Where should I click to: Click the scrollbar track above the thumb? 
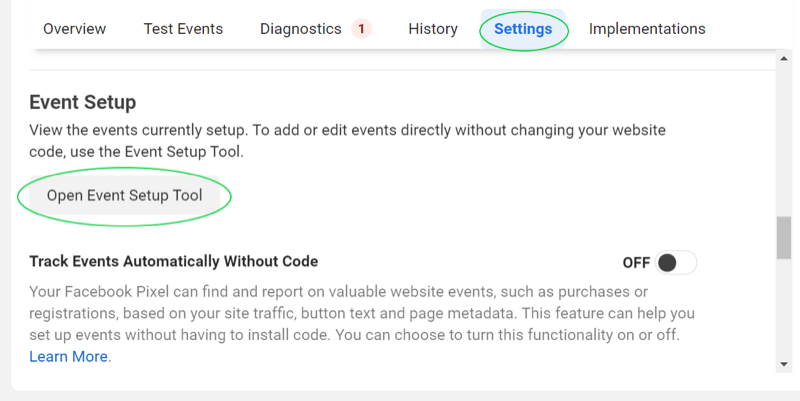pyautogui.click(x=784, y=140)
